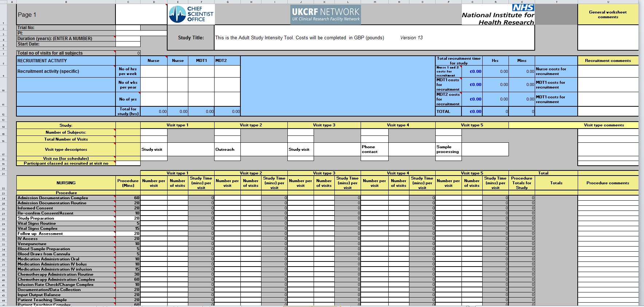Select "Documentation/Data Collection" procedure

tap(66, 290)
